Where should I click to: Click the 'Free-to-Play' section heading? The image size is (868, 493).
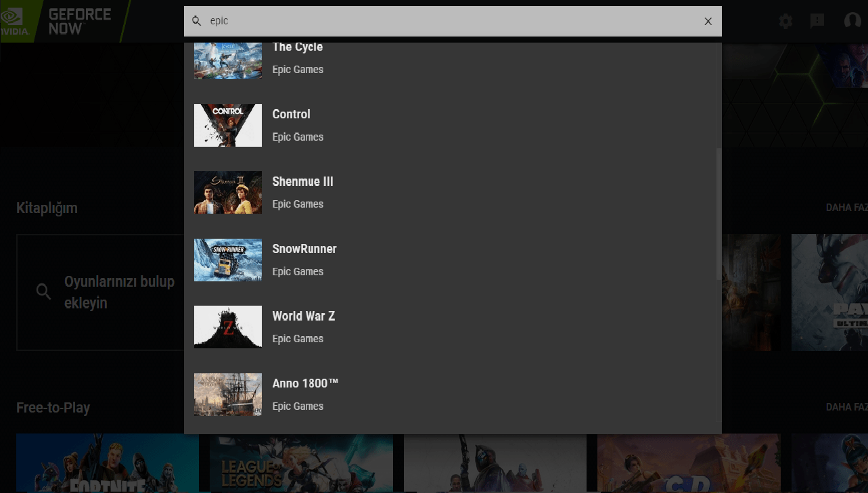pyautogui.click(x=53, y=408)
